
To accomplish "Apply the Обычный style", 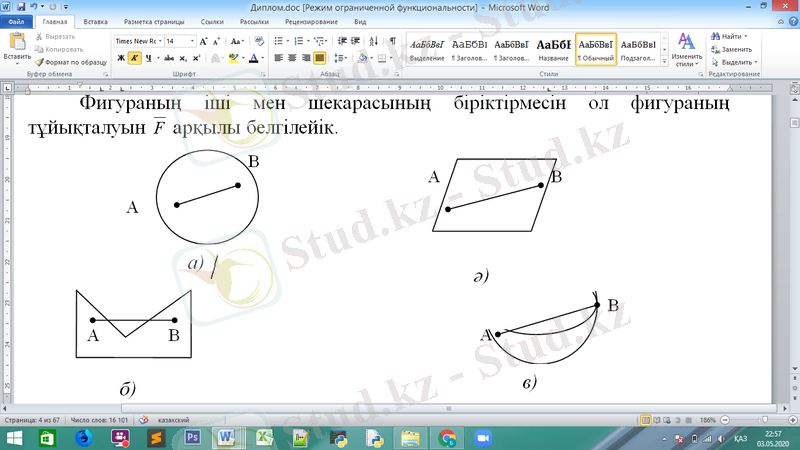I will [596, 49].
